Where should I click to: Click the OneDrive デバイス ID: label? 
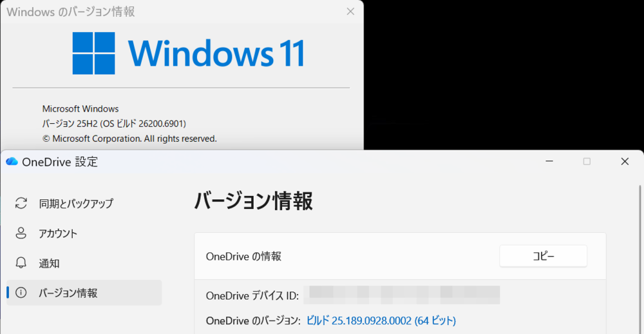coord(252,296)
